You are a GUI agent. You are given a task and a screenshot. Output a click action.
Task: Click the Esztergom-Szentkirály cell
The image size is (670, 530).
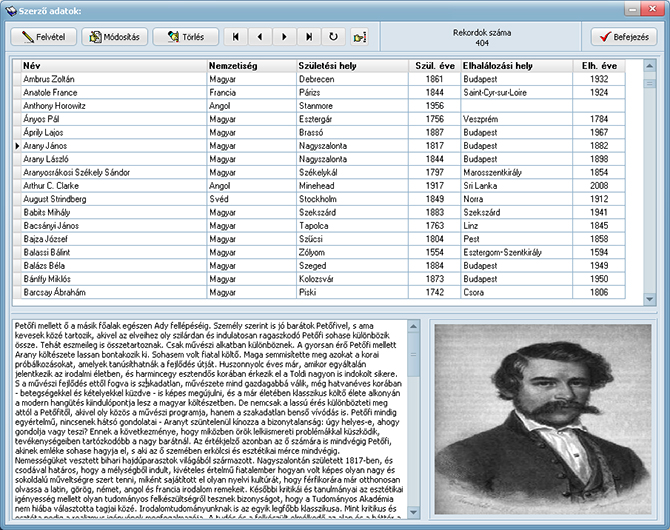pos(517,252)
